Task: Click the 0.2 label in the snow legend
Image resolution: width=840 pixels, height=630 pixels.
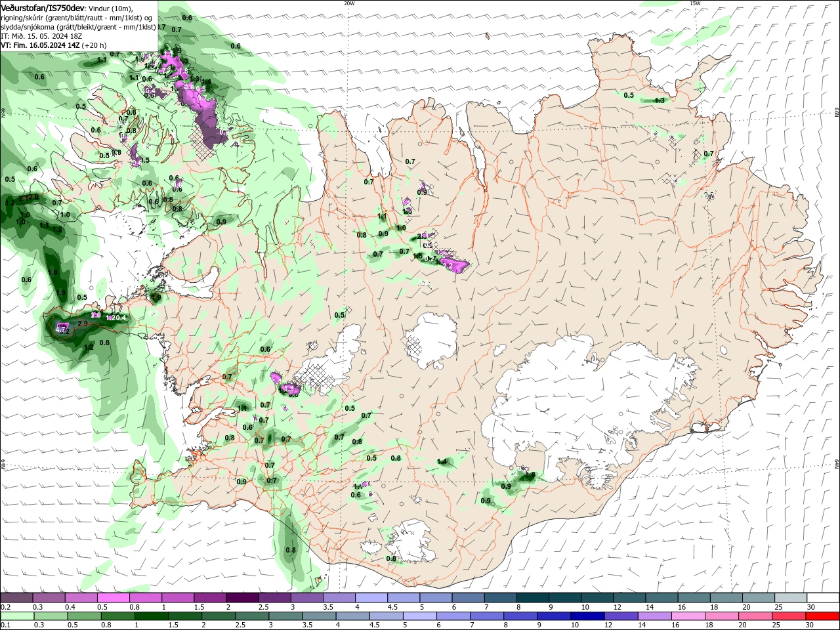Action: pos(5,607)
